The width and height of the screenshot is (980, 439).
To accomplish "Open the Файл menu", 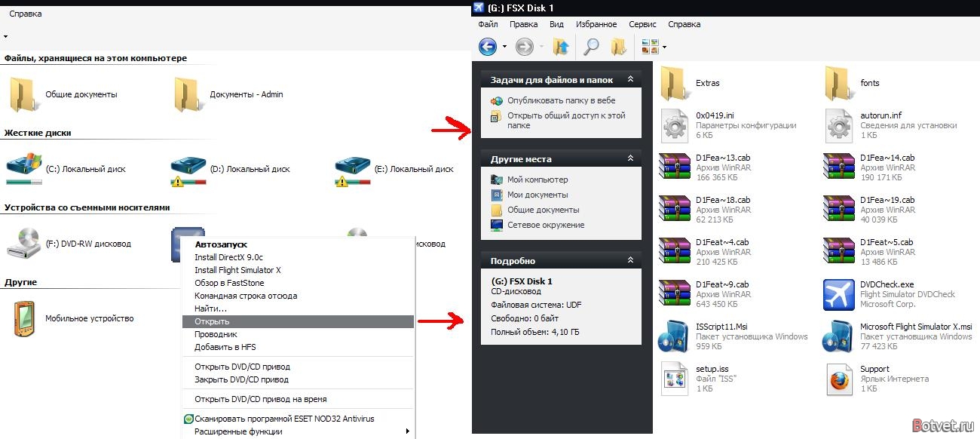I will coord(488,24).
